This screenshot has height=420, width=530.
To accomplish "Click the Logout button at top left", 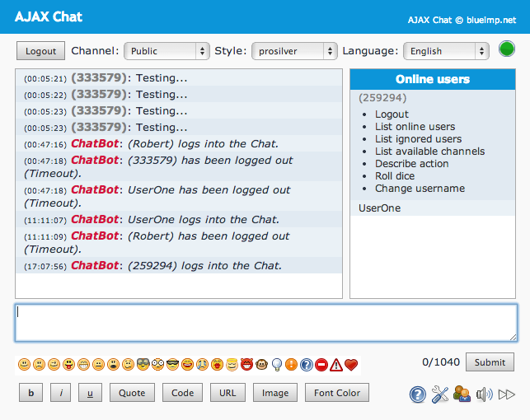I will pos(40,51).
